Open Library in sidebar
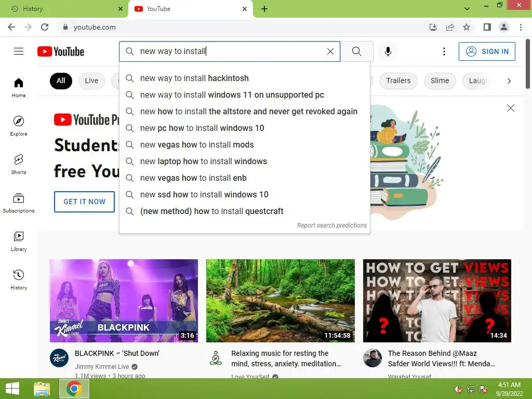 pos(19,241)
